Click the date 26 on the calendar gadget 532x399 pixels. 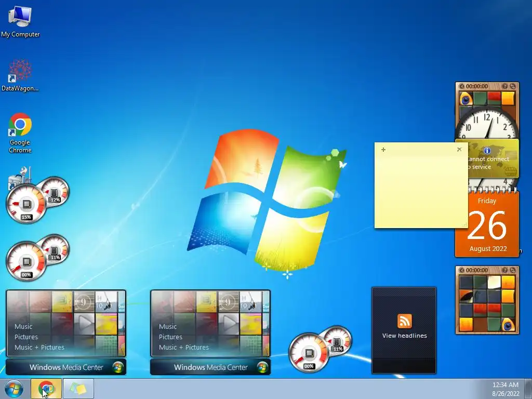487,225
